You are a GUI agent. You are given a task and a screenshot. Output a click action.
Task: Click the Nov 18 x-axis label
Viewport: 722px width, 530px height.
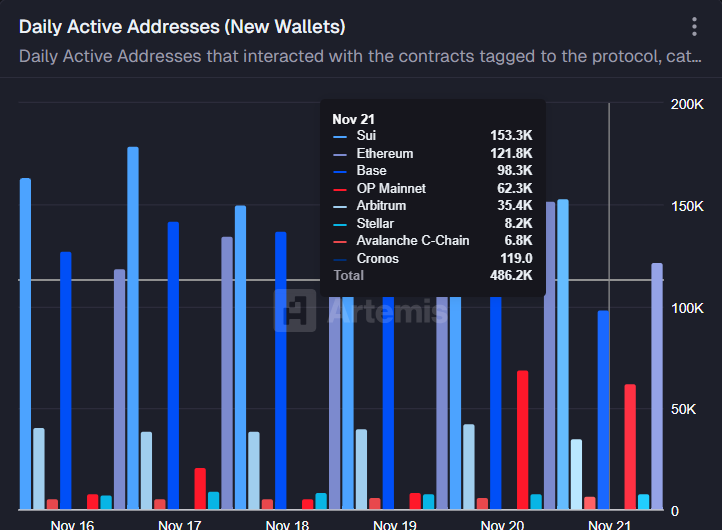(287, 524)
